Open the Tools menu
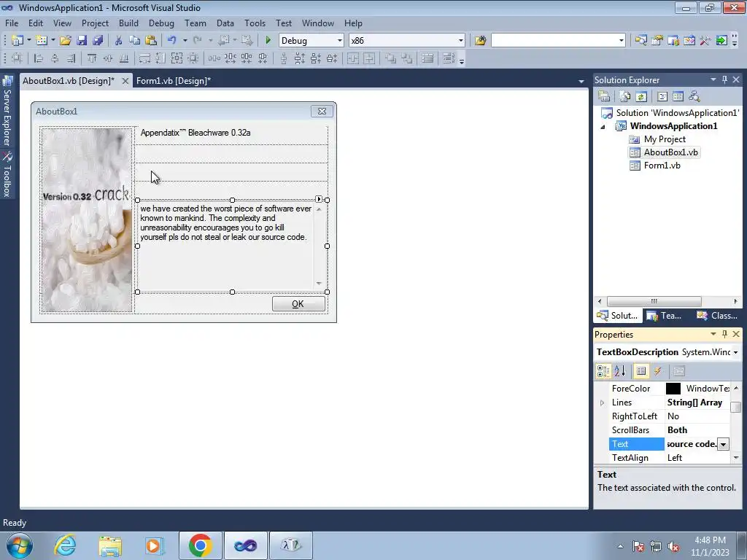 [255, 23]
